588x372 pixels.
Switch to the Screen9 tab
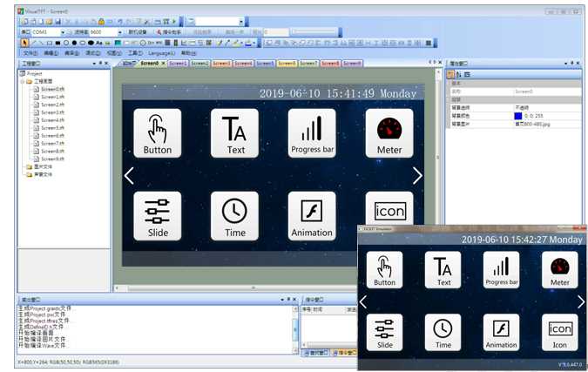coord(352,64)
